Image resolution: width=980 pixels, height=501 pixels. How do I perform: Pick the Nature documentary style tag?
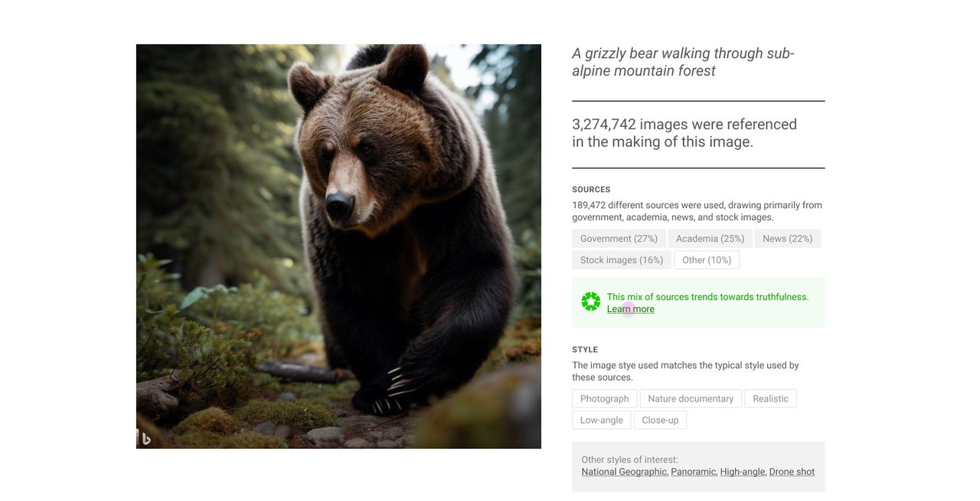point(690,399)
